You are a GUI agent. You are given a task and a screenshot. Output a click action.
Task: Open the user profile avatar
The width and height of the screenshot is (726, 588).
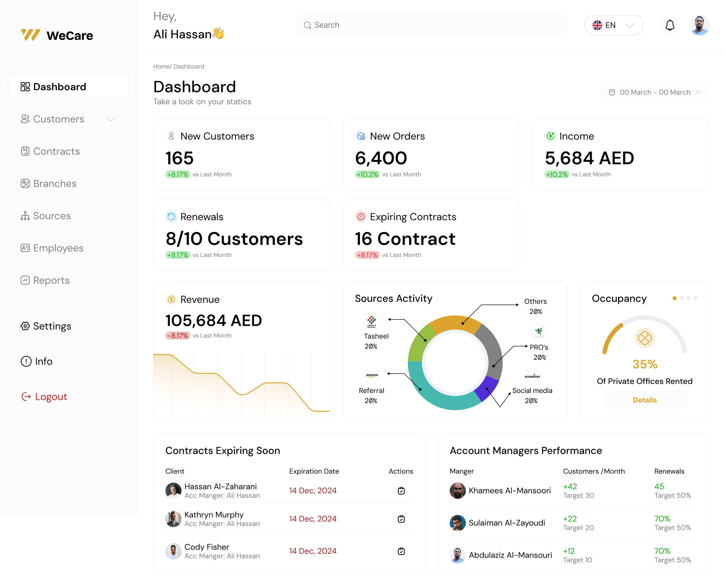coord(699,25)
